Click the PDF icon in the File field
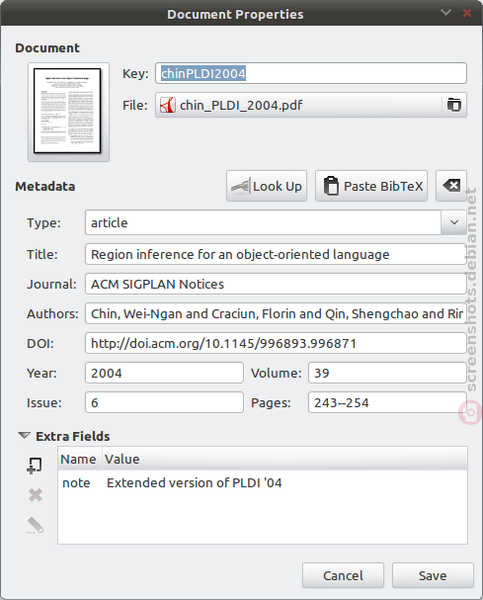The width and height of the screenshot is (483, 600). [x=168, y=105]
